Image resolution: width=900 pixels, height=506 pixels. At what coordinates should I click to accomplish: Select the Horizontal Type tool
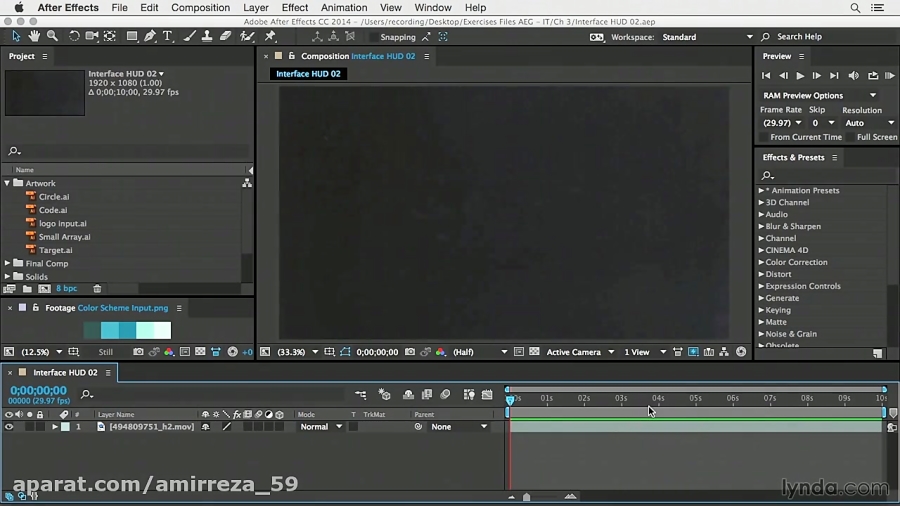pos(168,36)
